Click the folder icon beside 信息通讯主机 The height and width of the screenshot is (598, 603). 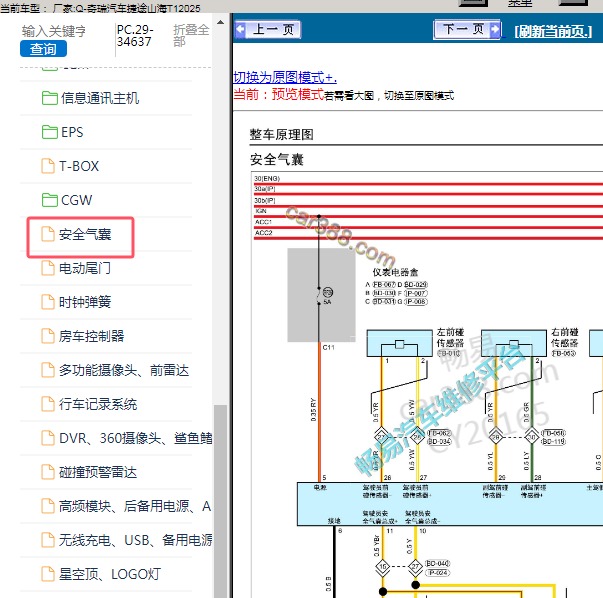pos(50,98)
